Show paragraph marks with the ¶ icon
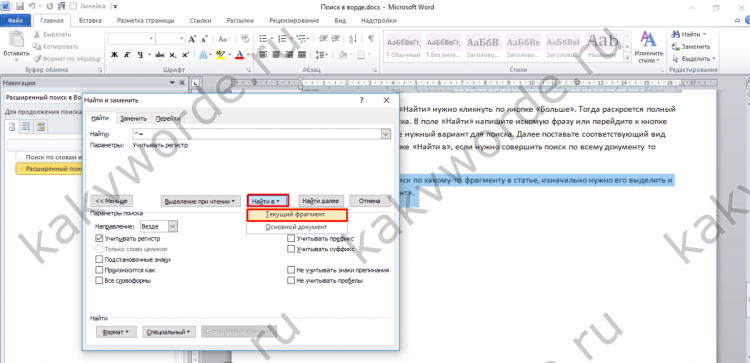This screenshot has width=750, height=363. (370, 39)
